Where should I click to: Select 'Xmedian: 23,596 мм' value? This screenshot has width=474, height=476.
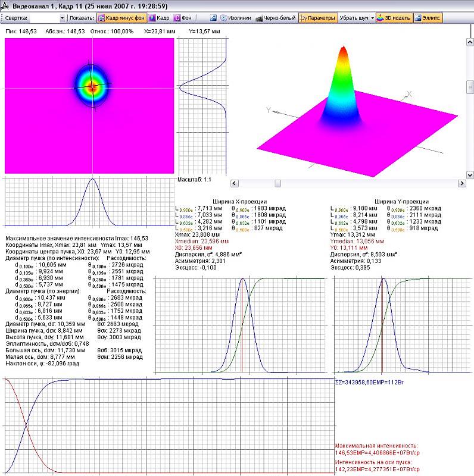click(202, 241)
